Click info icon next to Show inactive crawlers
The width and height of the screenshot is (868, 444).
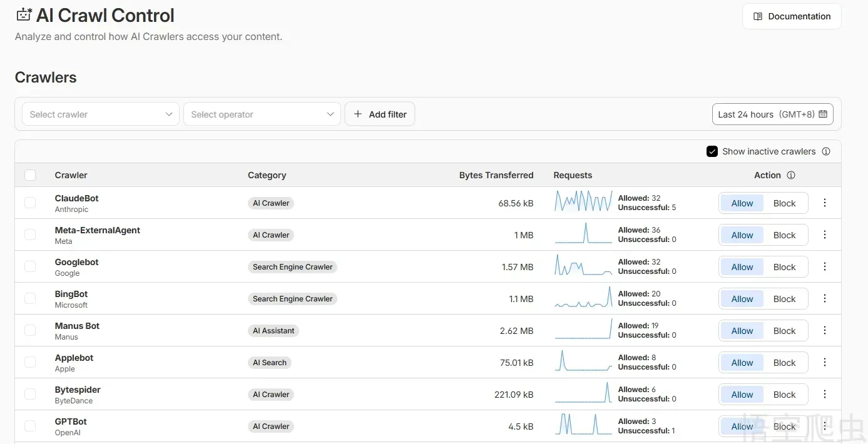click(x=826, y=151)
